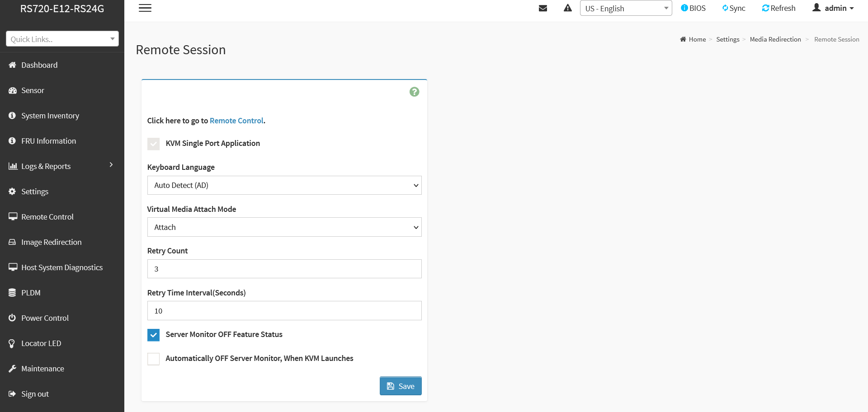
Task: Toggle the hamburger sidebar menu icon
Action: 145,8
